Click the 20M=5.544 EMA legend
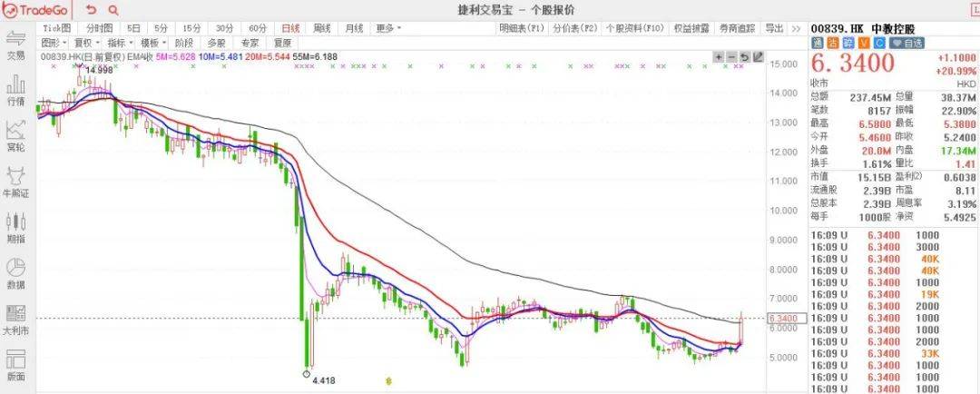The image size is (980, 394). click(268, 56)
